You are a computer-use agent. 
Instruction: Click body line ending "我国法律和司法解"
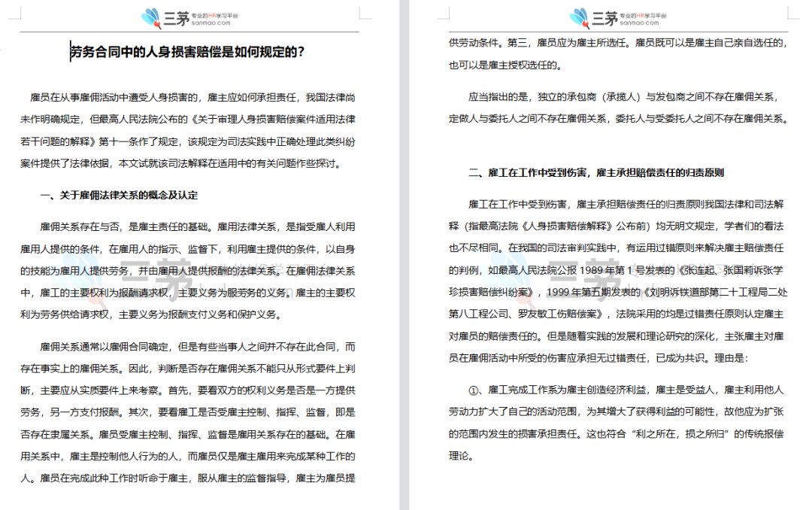coord(626,204)
